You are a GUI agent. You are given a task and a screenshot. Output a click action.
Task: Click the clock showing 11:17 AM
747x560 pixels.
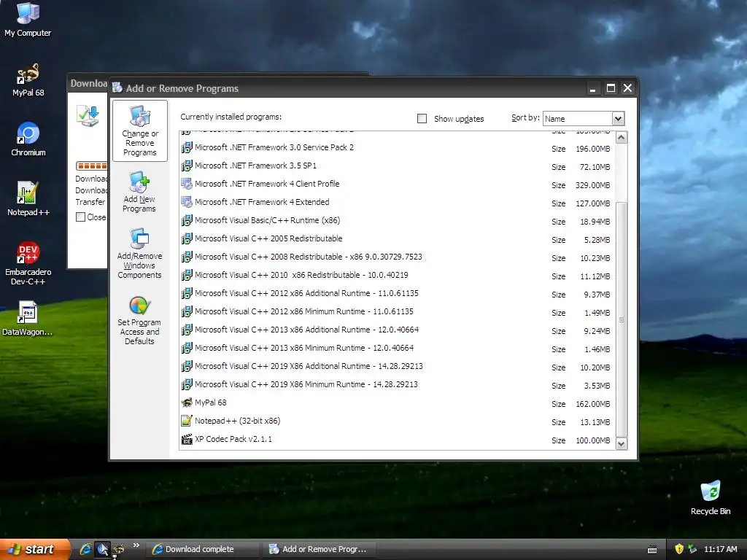(720, 549)
